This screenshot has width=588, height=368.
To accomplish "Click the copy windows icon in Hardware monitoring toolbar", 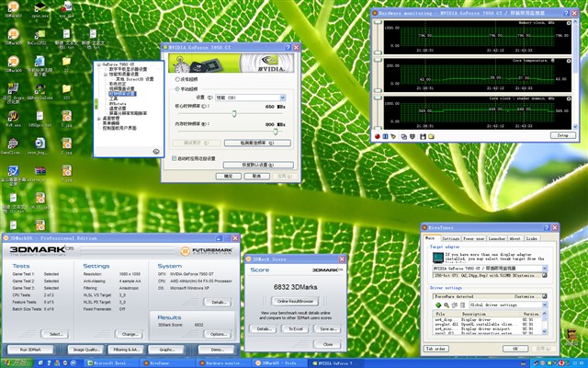I will tap(404, 136).
